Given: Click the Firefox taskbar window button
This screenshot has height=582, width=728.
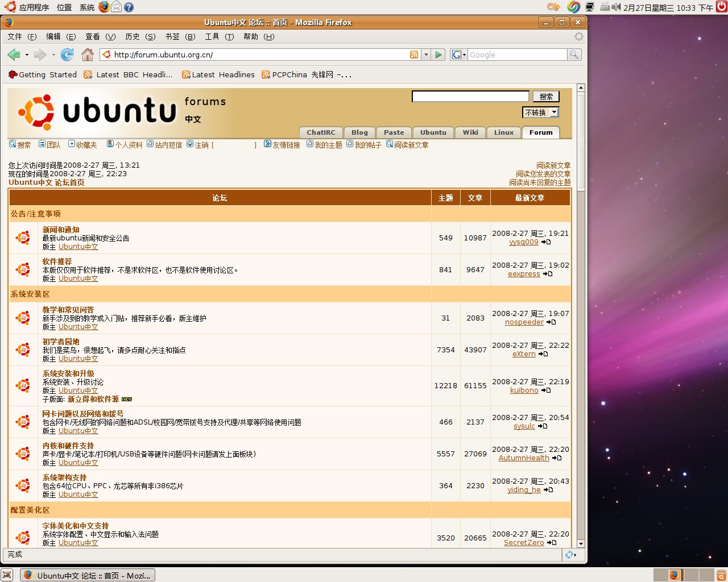Looking at the screenshot, I should 88,575.
